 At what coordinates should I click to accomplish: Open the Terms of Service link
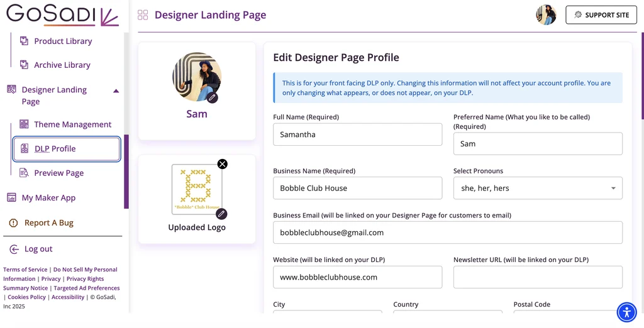point(25,270)
